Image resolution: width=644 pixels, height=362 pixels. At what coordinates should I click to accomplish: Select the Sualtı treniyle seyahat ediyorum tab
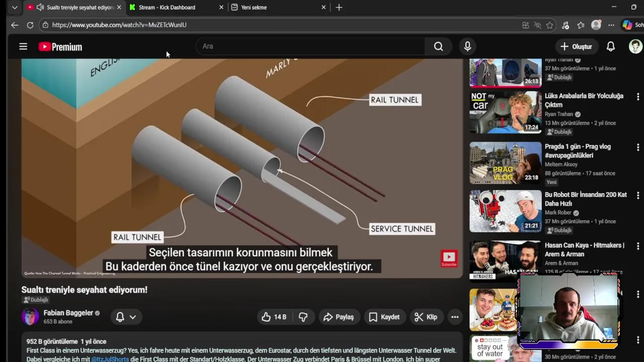(x=73, y=8)
